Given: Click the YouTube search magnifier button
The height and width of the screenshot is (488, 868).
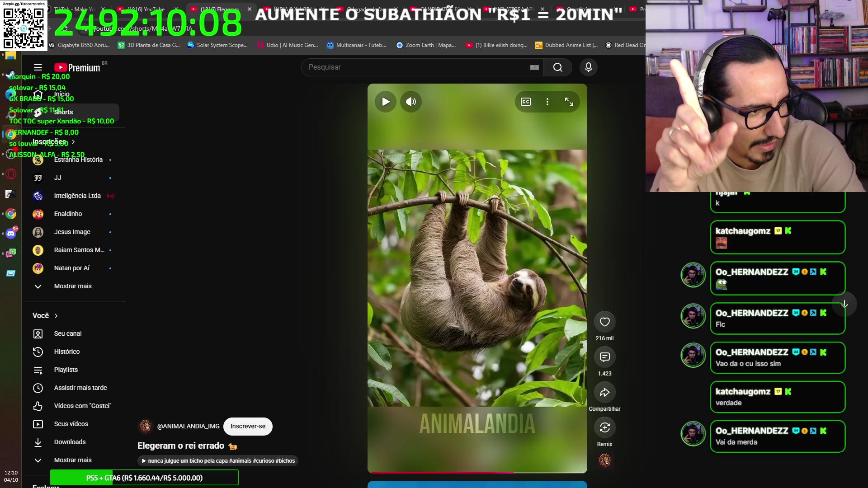Looking at the screenshot, I should pyautogui.click(x=558, y=67).
